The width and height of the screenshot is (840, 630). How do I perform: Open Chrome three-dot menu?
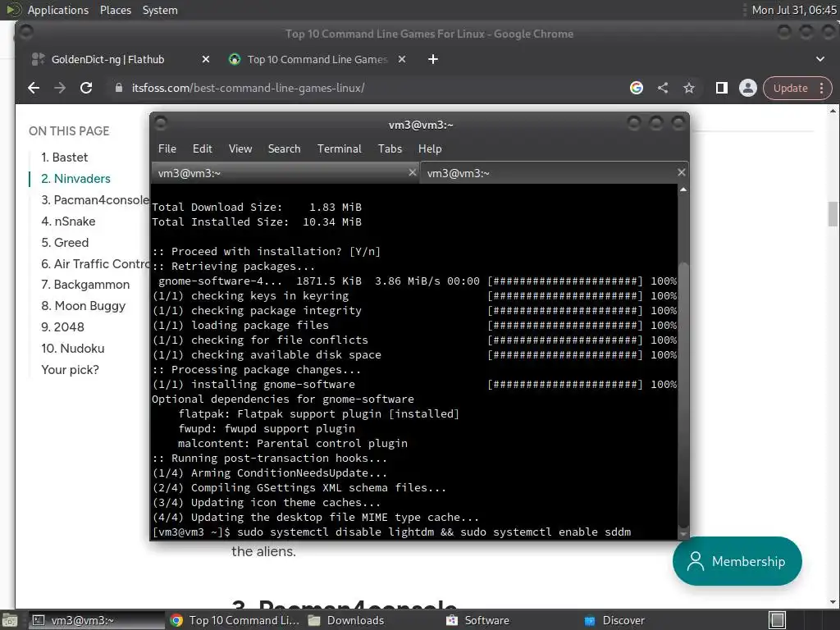tap(822, 88)
